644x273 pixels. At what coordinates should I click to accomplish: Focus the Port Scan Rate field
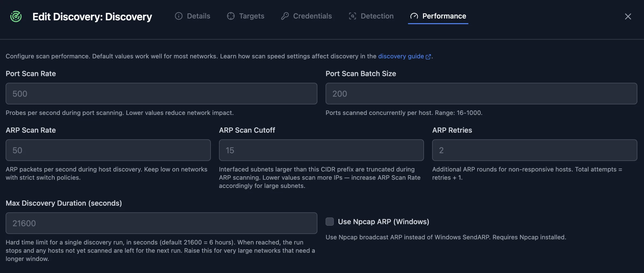(x=161, y=94)
